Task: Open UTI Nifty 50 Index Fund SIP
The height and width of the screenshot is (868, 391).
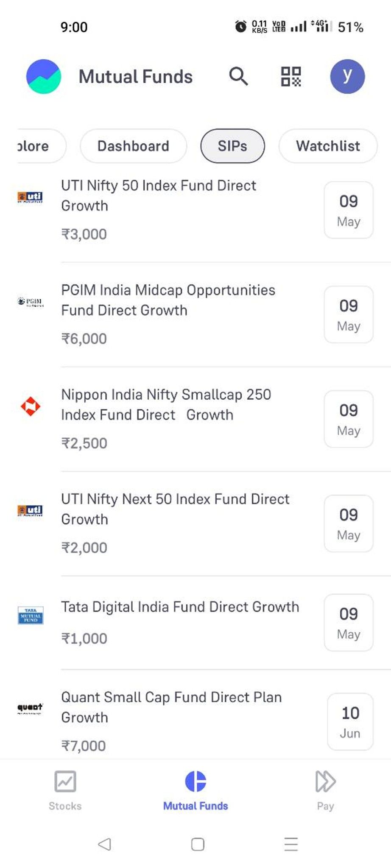Action: pyautogui.click(x=195, y=210)
